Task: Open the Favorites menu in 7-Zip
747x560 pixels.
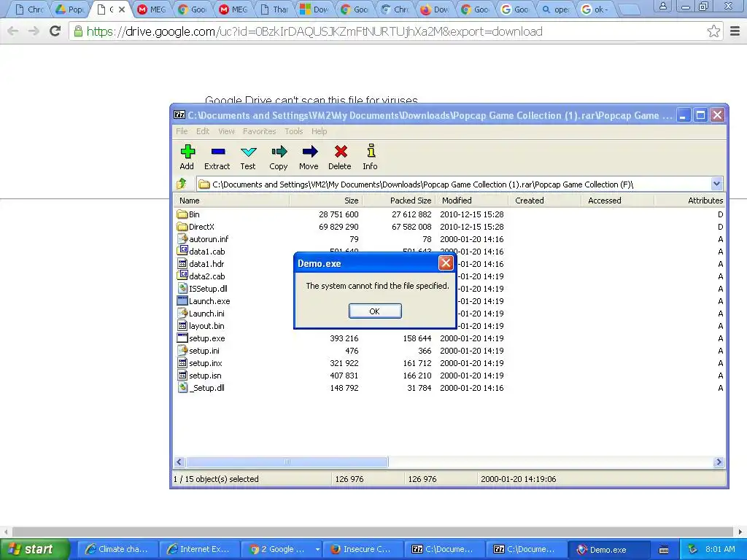Action: point(259,131)
